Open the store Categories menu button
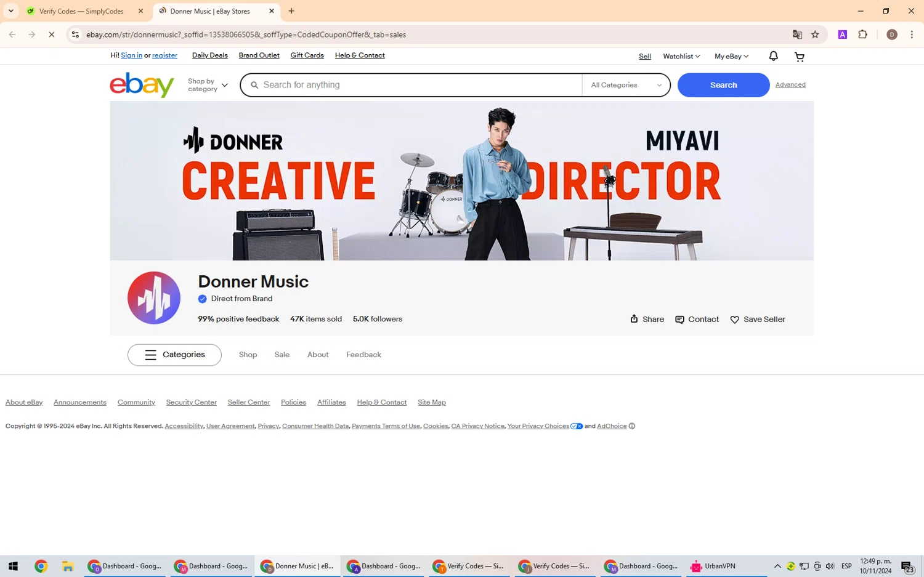Viewport: 924px width, 577px height. 174,355
